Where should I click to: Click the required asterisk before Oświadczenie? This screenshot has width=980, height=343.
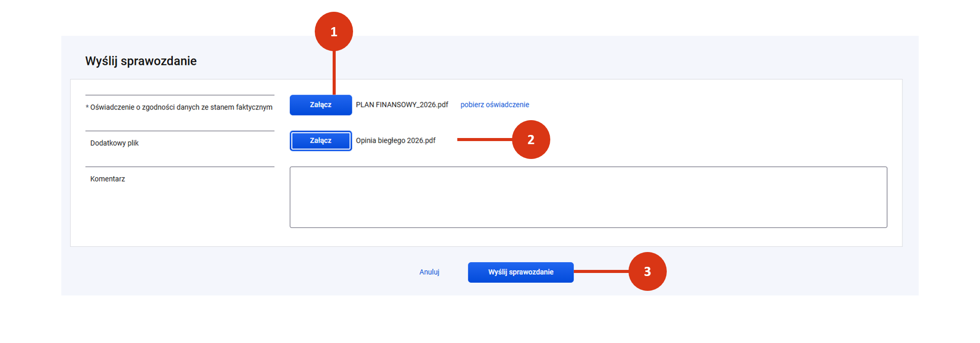[87, 107]
